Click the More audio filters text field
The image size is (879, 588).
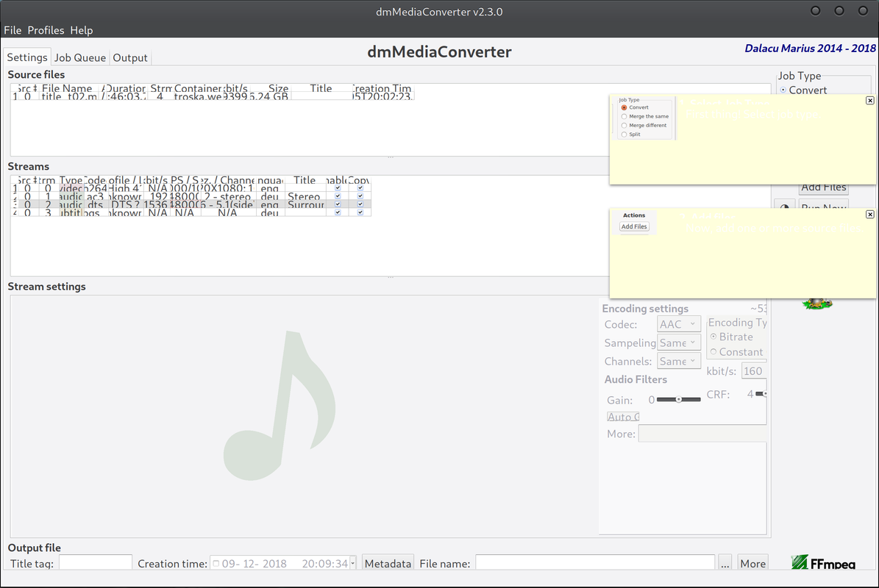coord(702,434)
